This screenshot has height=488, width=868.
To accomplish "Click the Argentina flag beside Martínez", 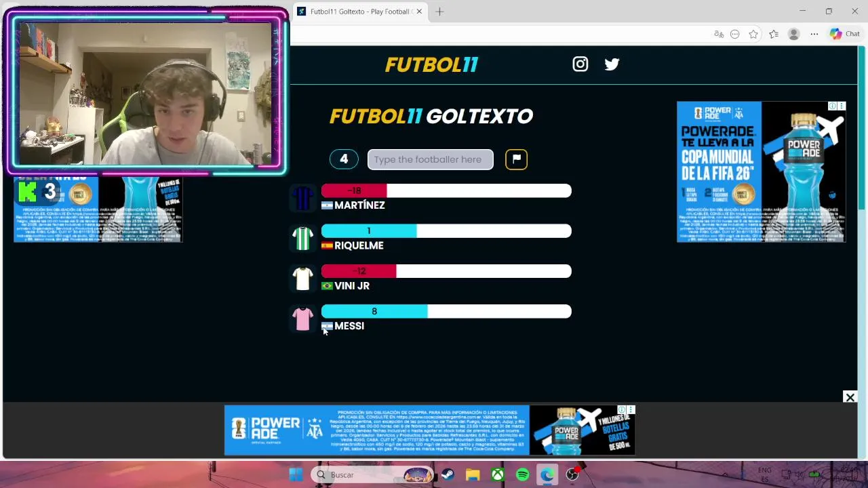I will point(327,205).
